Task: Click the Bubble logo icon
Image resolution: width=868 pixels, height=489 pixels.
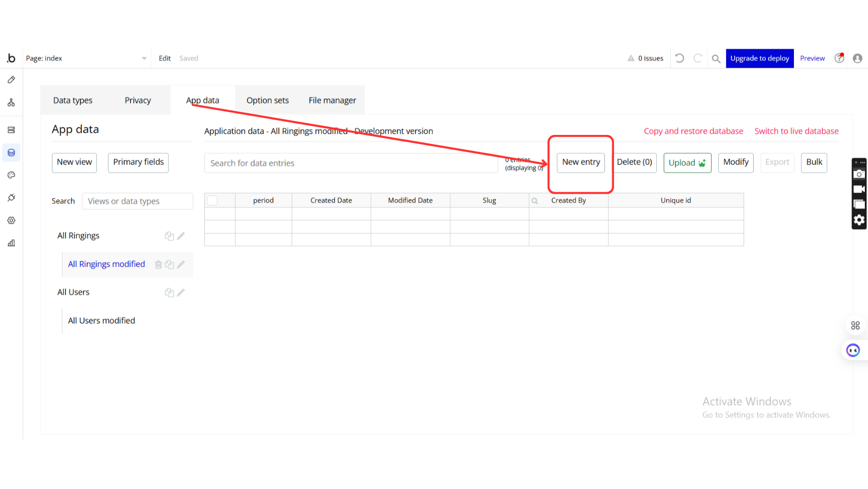Action: (x=11, y=58)
